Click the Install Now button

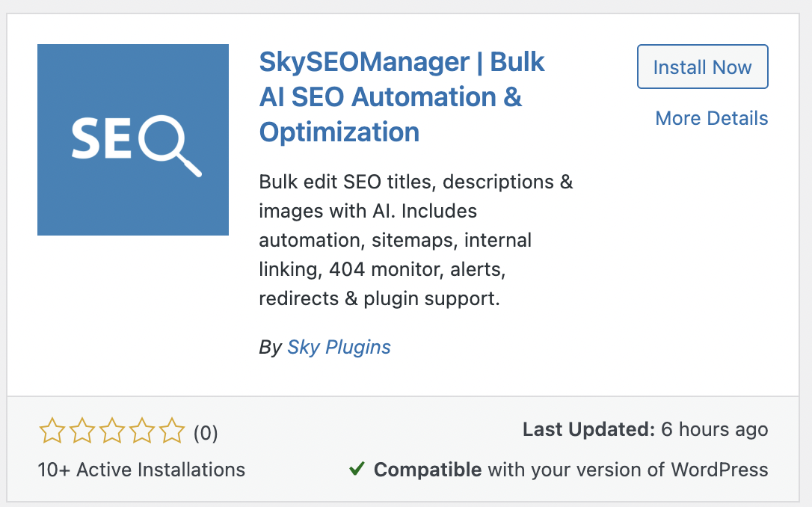click(702, 67)
